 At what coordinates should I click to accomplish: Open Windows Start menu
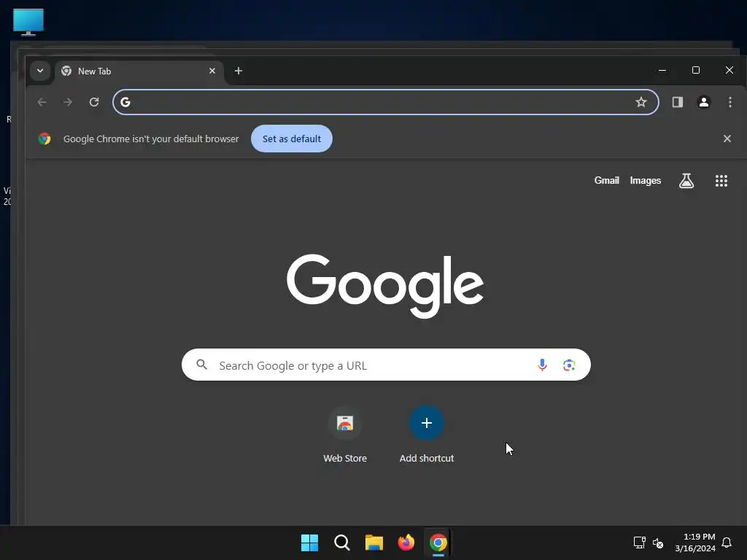[x=309, y=542]
